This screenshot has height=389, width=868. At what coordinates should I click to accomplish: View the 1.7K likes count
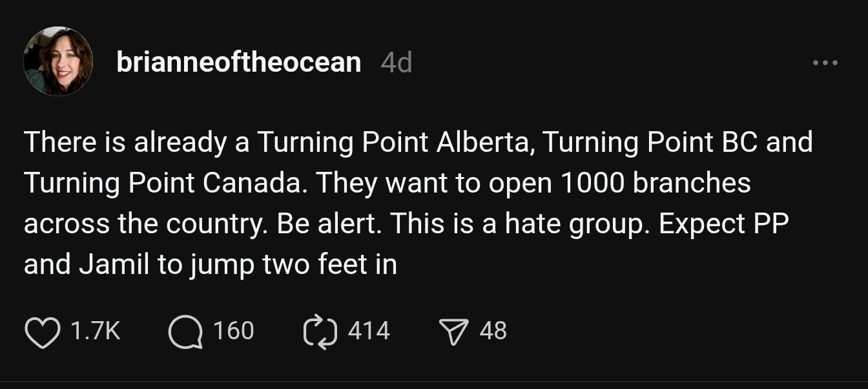tap(94, 331)
